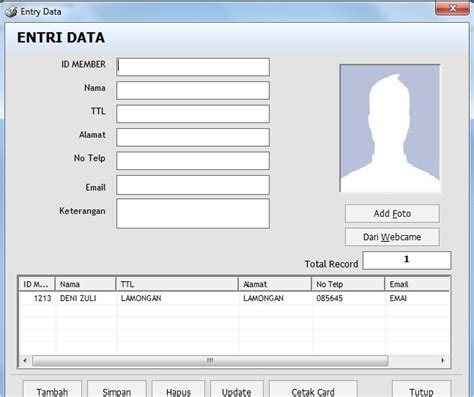
Task: Click the Update button
Action: point(237,390)
